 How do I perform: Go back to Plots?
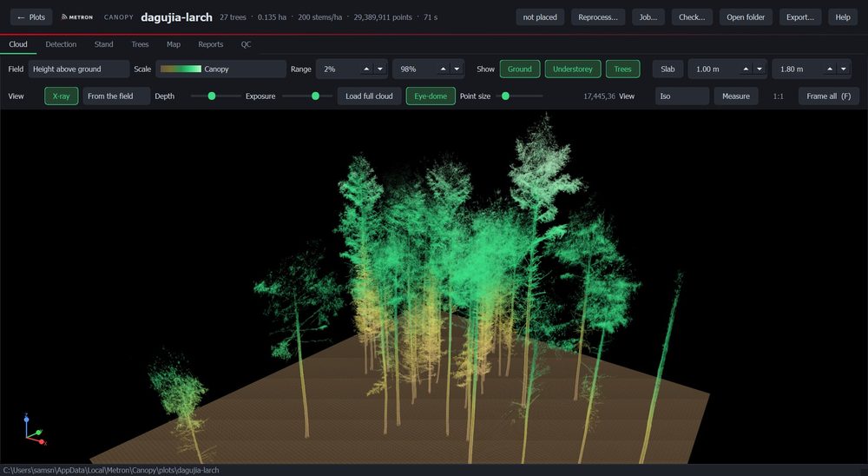point(31,17)
